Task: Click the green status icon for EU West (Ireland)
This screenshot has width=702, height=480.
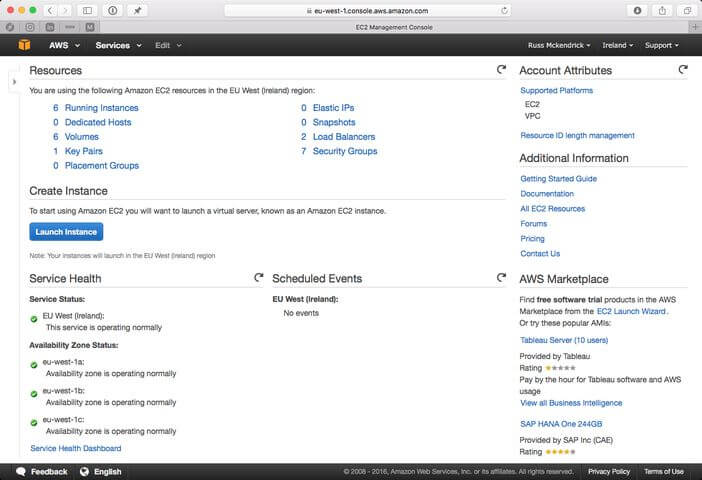Action: [34, 319]
